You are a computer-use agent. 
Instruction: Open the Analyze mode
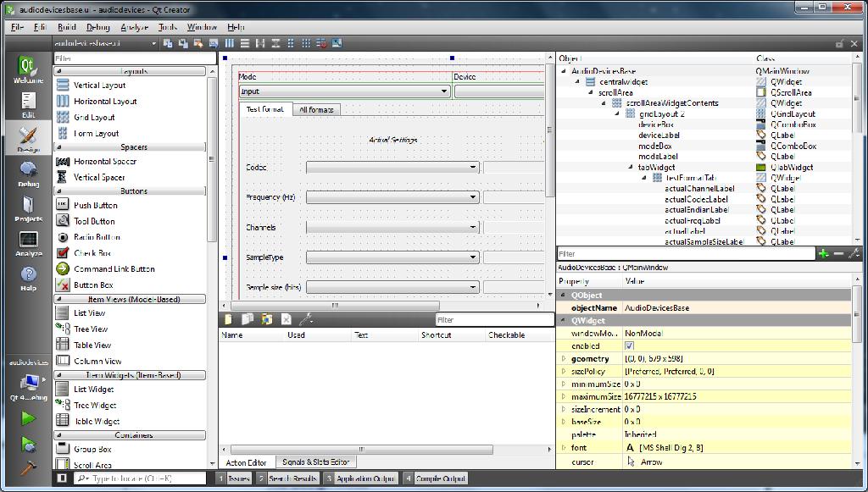28,243
